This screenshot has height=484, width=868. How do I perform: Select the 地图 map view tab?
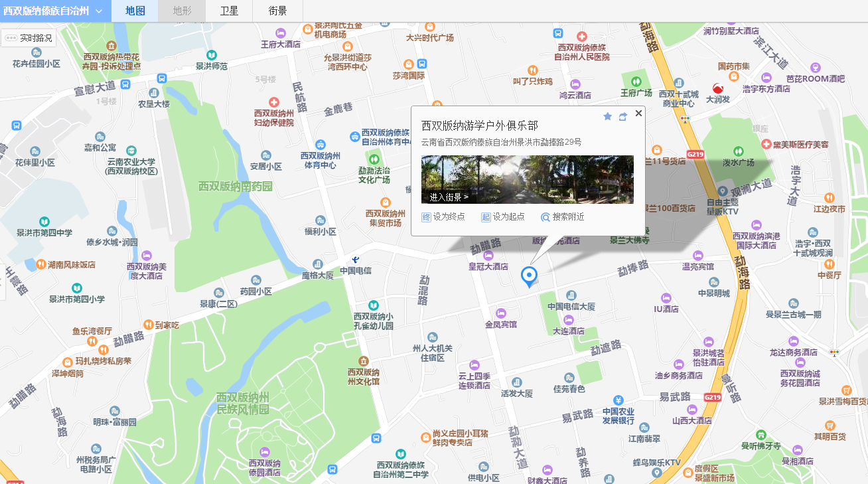click(x=135, y=11)
